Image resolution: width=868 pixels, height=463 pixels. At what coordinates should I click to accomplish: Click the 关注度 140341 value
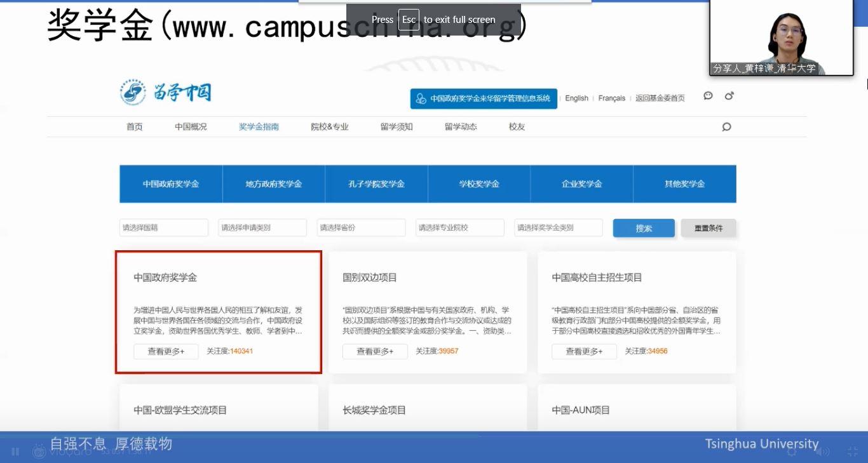pos(241,351)
